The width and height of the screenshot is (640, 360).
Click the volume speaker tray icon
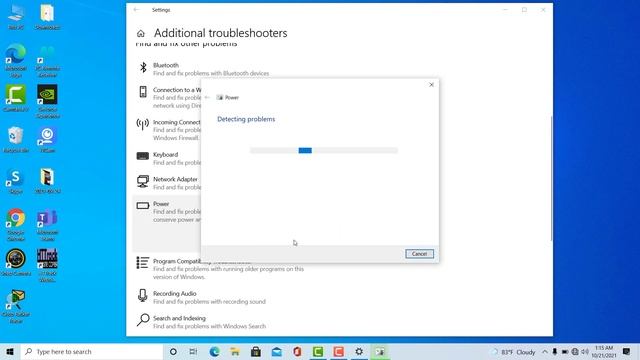585,351
